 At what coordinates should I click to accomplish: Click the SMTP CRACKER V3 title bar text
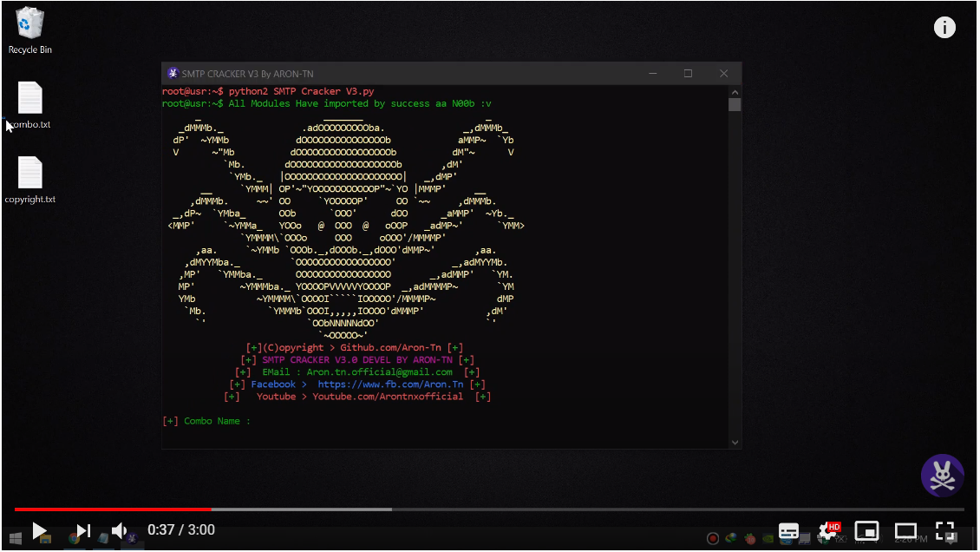point(247,74)
